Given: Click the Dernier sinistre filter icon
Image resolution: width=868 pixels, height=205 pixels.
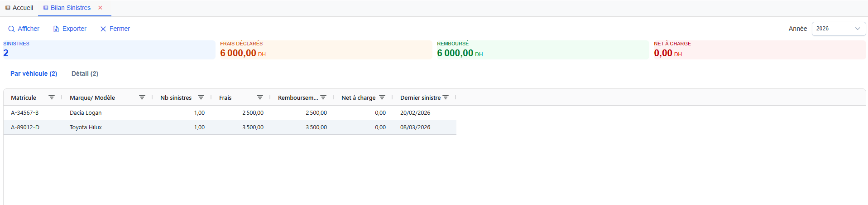Looking at the screenshot, I should [446, 98].
